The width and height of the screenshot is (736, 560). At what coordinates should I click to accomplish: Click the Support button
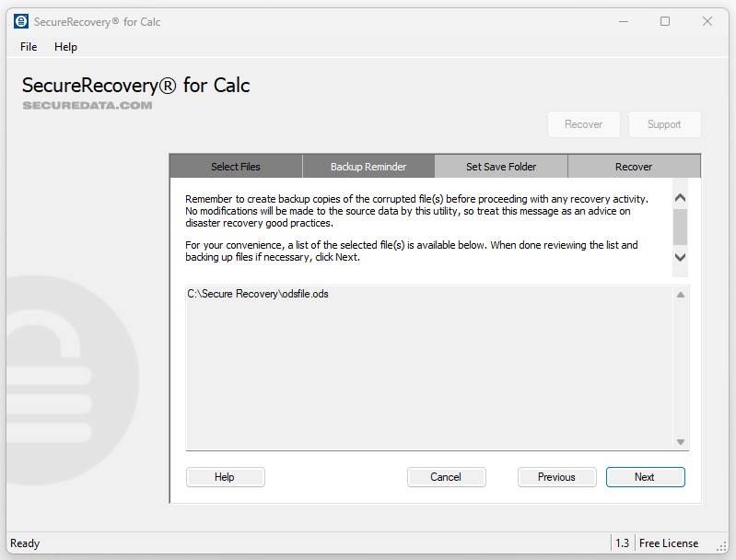(x=664, y=124)
